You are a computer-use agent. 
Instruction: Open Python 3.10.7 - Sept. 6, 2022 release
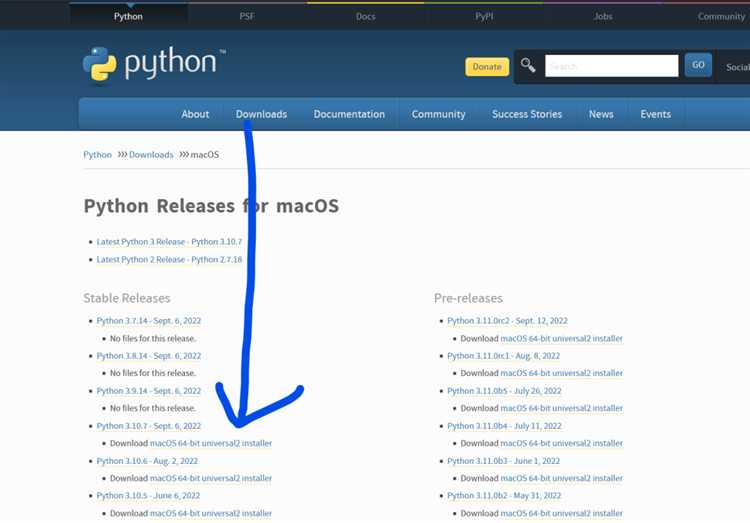pyautogui.click(x=149, y=426)
